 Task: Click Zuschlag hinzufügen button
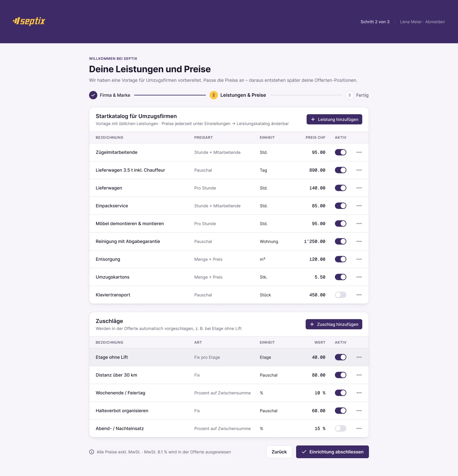point(334,324)
